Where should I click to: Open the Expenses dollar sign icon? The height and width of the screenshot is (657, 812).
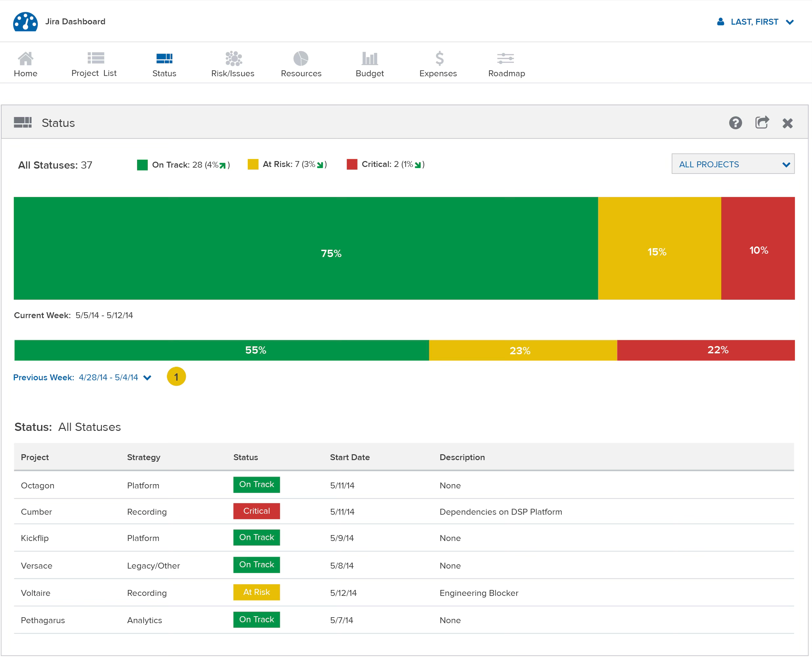(439, 58)
